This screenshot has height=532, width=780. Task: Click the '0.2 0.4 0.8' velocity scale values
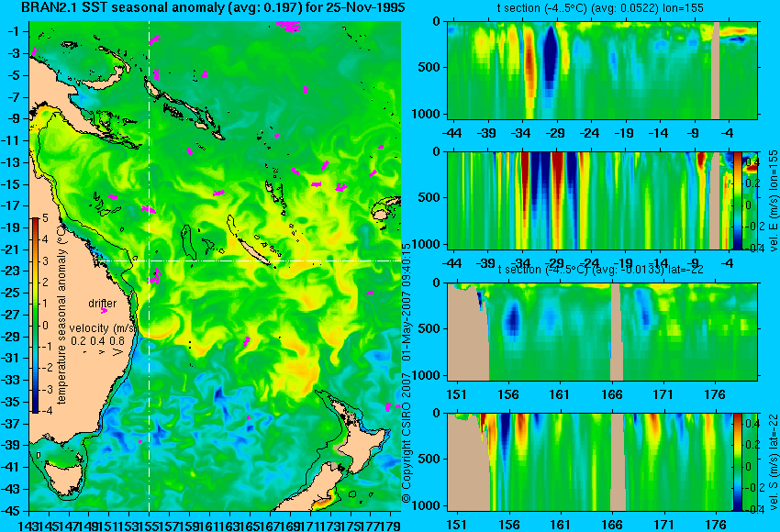(x=97, y=340)
